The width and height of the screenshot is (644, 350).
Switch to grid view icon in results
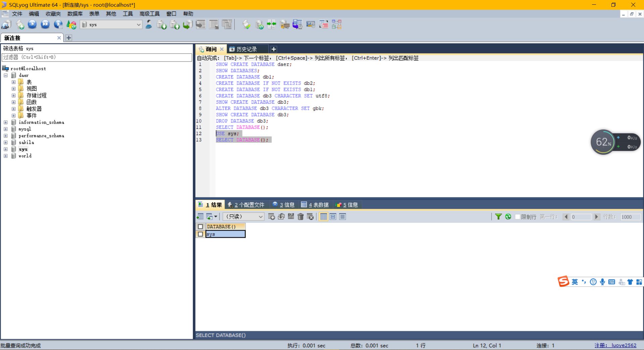(x=323, y=217)
